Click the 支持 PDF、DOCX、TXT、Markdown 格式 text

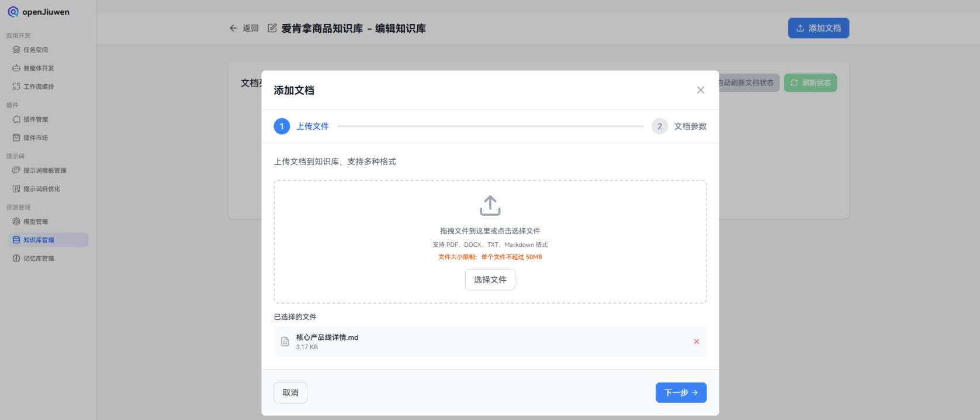click(x=490, y=245)
